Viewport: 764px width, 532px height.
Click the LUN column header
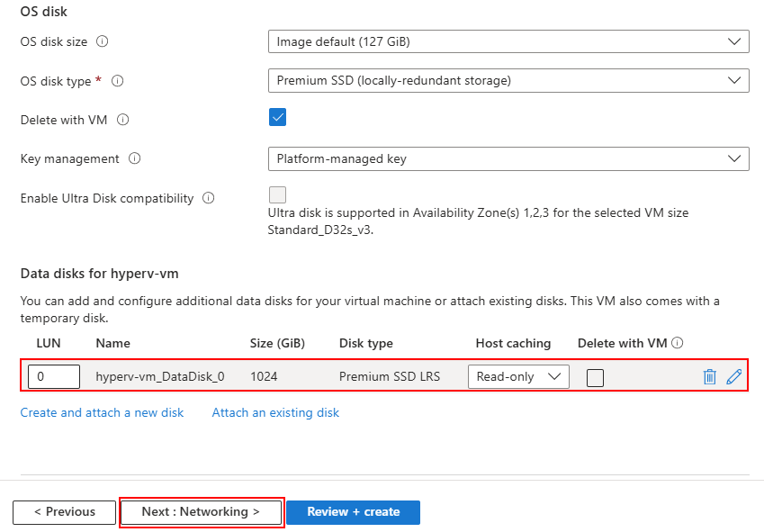(49, 344)
